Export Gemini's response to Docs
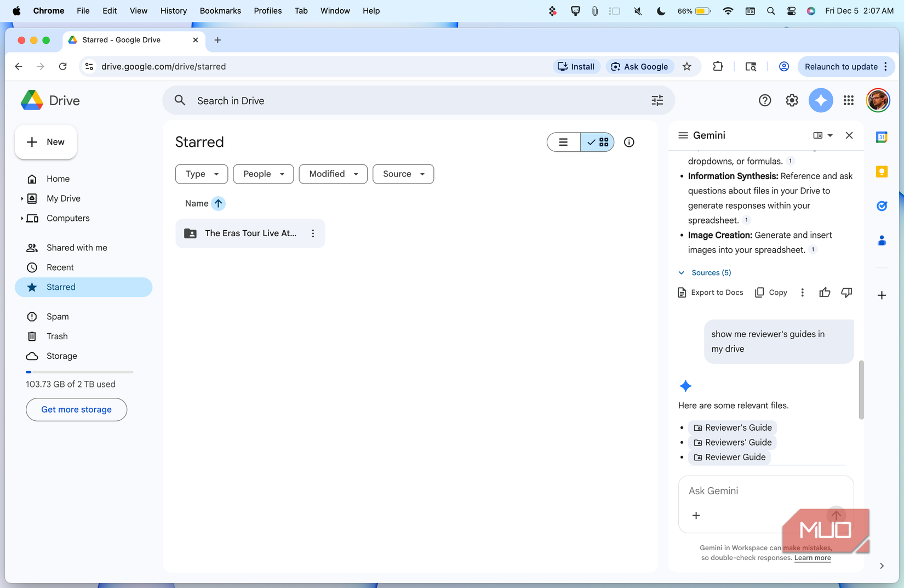Image resolution: width=904 pixels, height=588 pixels. coord(710,292)
